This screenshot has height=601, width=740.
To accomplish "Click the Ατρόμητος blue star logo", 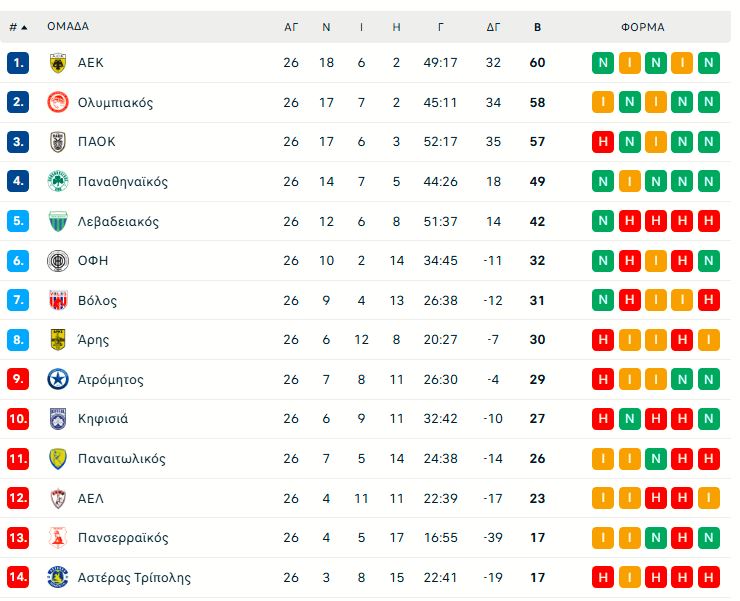I will [x=57, y=380].
